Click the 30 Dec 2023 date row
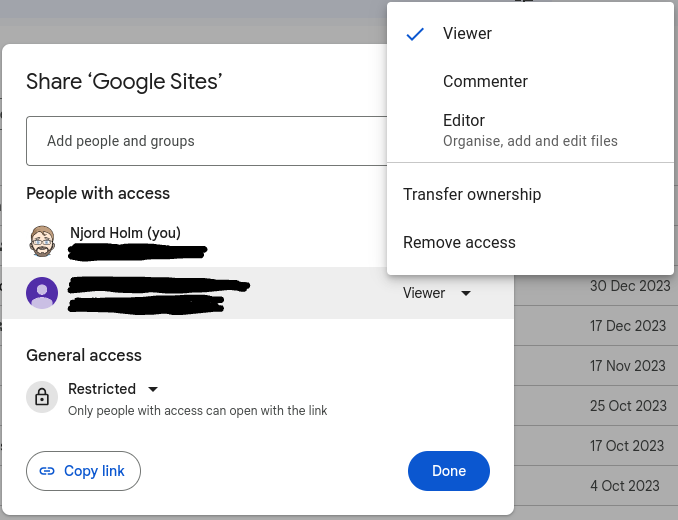The height and width of the screenshot is (520, 678). coord(630,286)
